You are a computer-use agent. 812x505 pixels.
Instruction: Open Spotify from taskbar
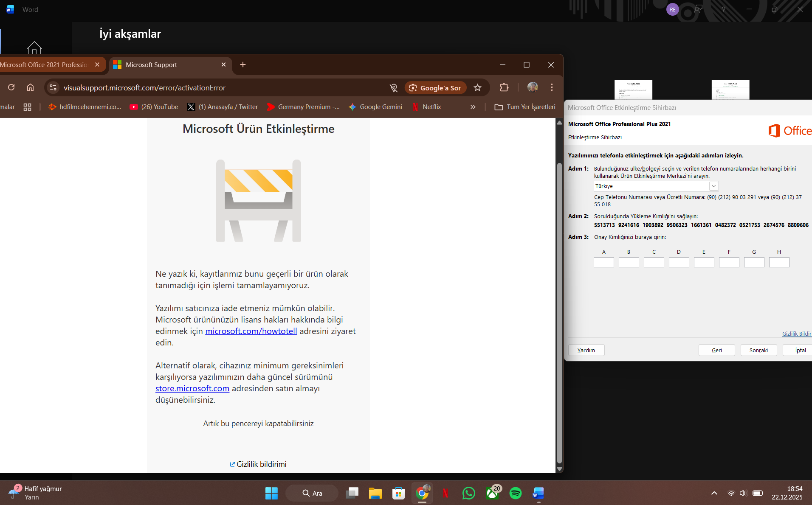[x=516, y=493]
